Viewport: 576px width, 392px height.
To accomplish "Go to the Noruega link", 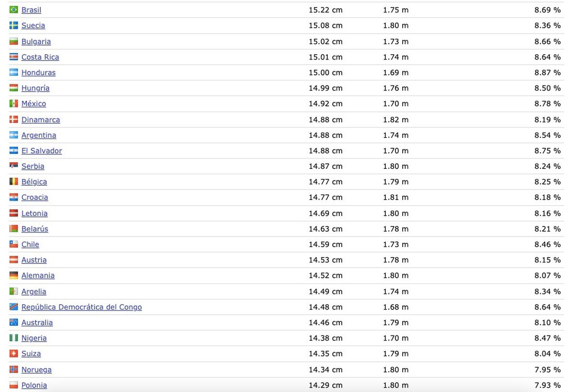I will click(x=36, y=369).
